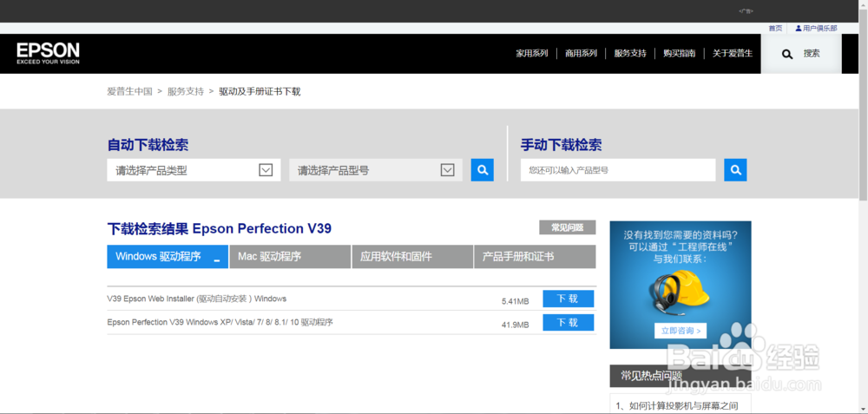Click blue search button for automatic download
This screenshot has width=868, height=414.
482,170
